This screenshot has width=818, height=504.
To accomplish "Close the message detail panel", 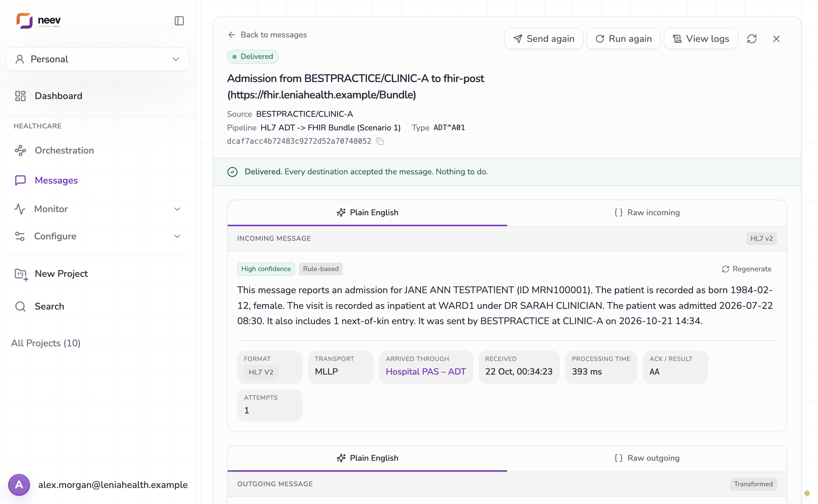I will [776, 39].
